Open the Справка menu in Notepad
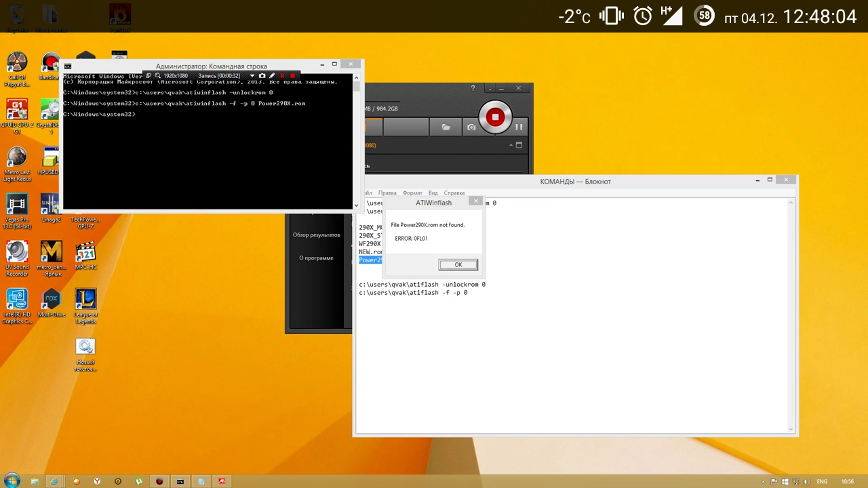868x488 pixels. [454, 193]
